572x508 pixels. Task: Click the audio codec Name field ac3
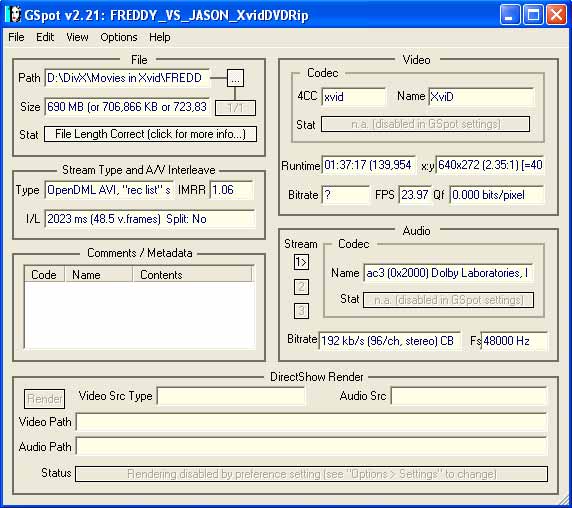point(448,273)
